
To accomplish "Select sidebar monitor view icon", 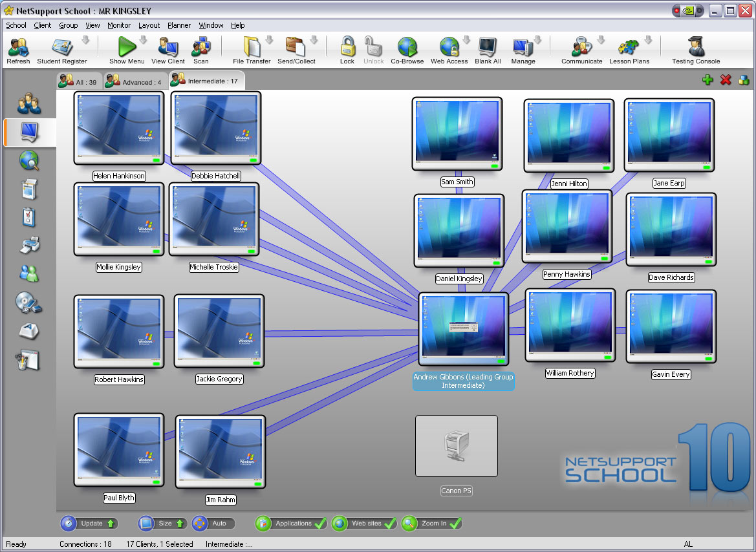I will tap(29, 132).
